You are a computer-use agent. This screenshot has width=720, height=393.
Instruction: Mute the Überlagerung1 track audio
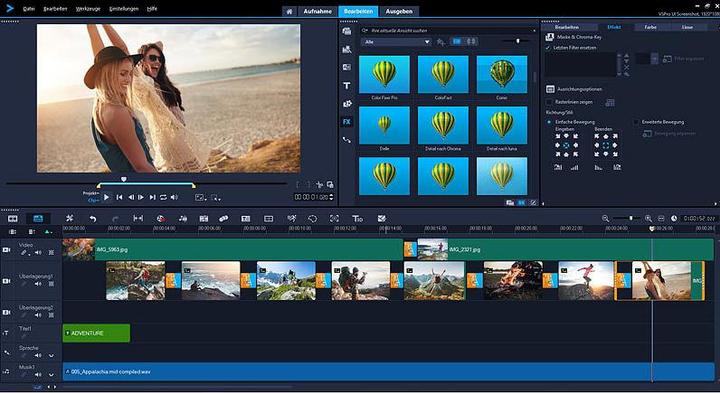38,284
